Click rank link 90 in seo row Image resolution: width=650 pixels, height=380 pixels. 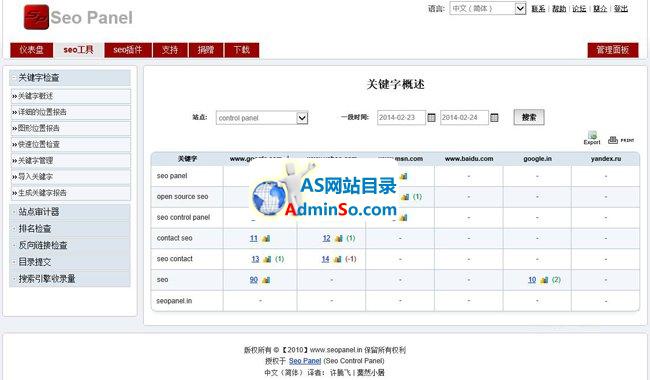point(254,280)
